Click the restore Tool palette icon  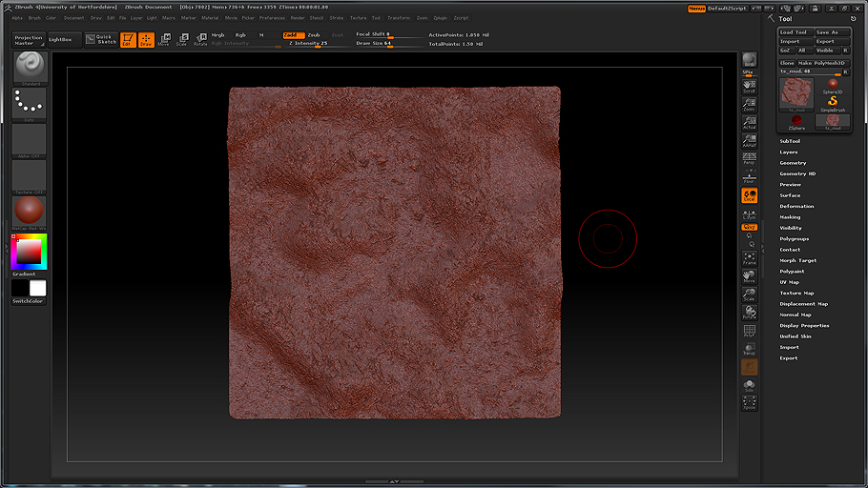[853, 19]
